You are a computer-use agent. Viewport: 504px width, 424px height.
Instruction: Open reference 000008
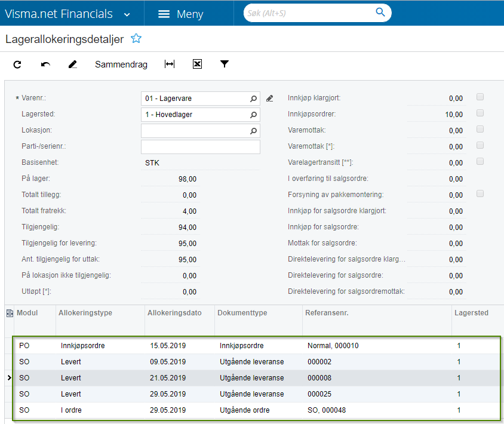319,377
